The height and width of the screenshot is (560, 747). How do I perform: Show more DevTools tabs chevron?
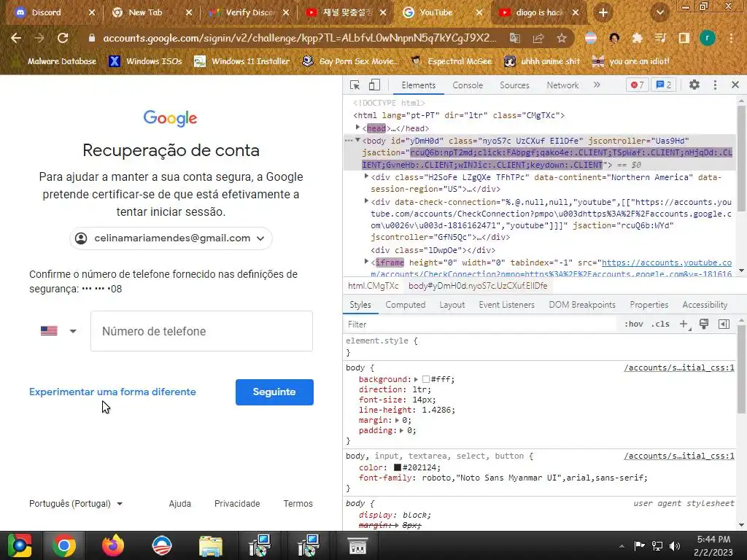(597, 85)
